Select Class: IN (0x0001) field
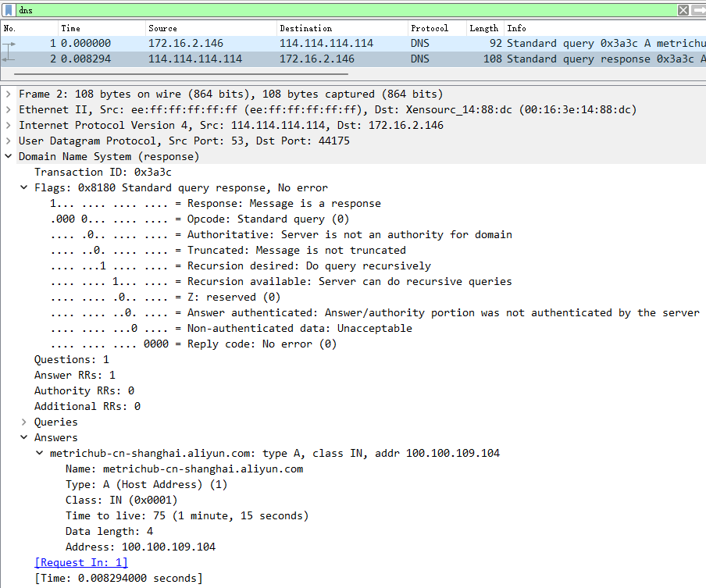Viewport: 706px width, 588px height. pyautogui.click(x=122, y=500)
